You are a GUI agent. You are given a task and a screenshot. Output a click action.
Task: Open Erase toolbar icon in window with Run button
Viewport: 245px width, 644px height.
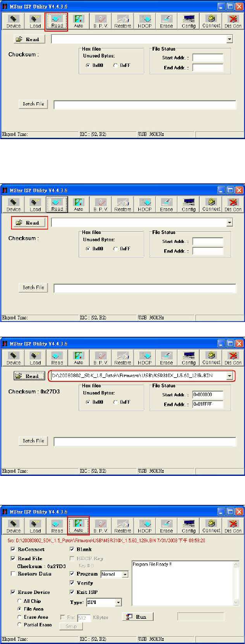click(166, 526)
